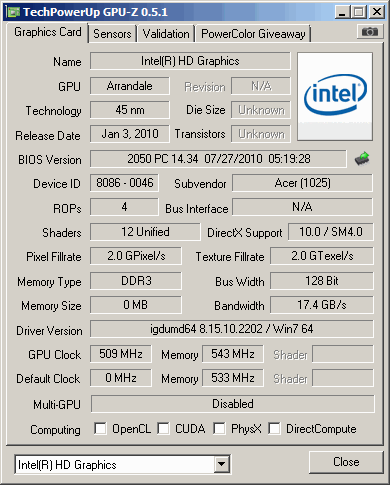Click the Bus Interface N/A field

pos(302,207)
